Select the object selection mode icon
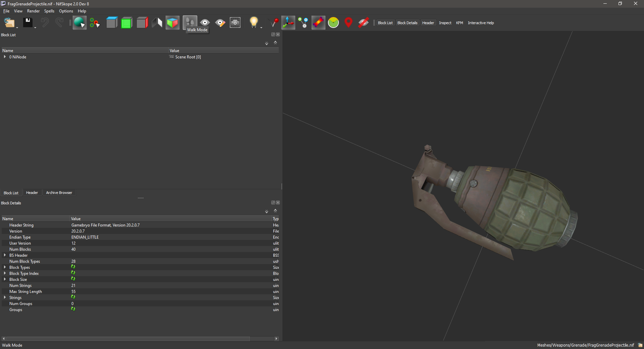Image resolution: width=644 pixels, height=349 pixels. 79,23
